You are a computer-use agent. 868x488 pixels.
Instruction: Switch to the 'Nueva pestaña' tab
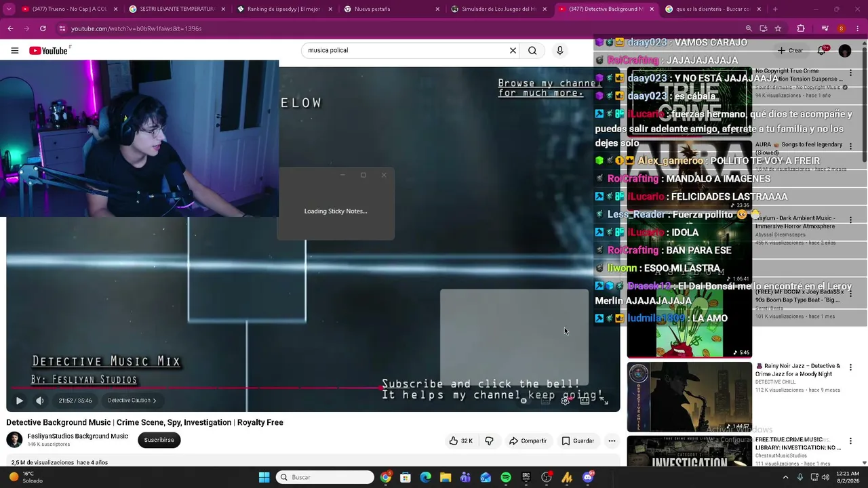click(392, 9)
